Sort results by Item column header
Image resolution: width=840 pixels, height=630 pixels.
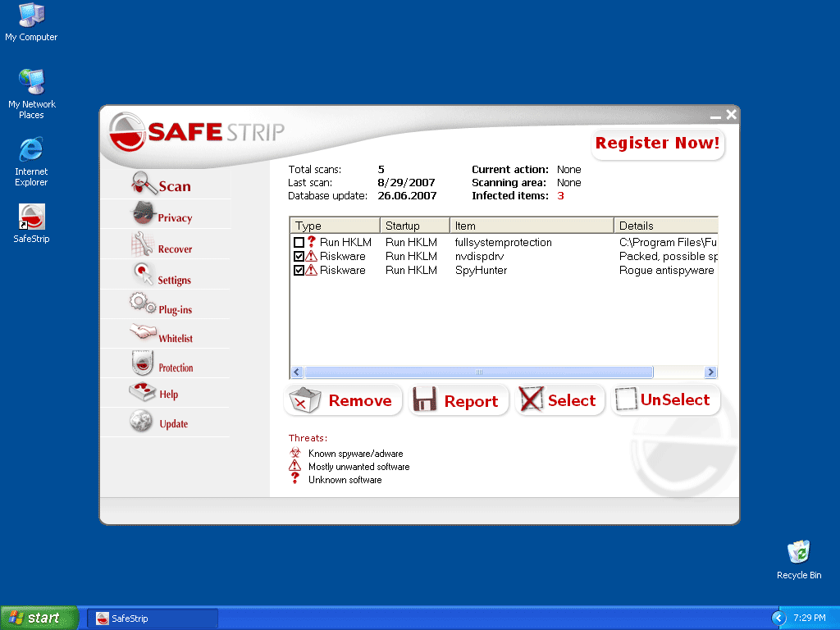(x=532, y=226)
